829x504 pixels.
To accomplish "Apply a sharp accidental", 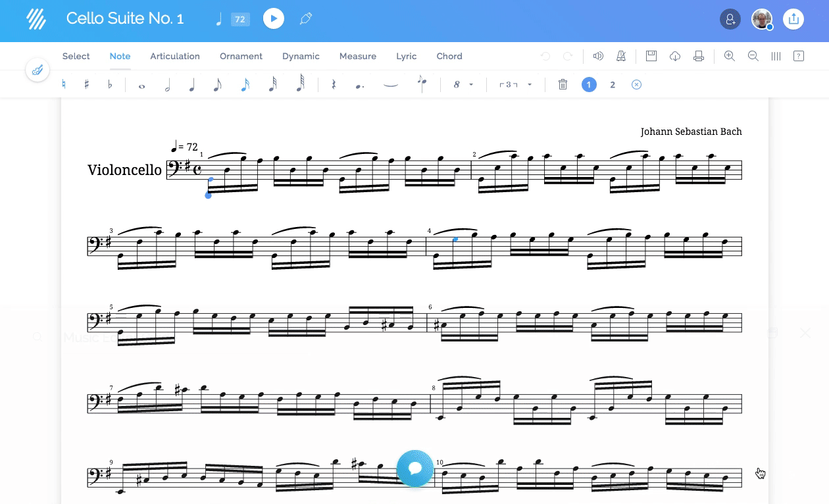I will coord(86,85).
